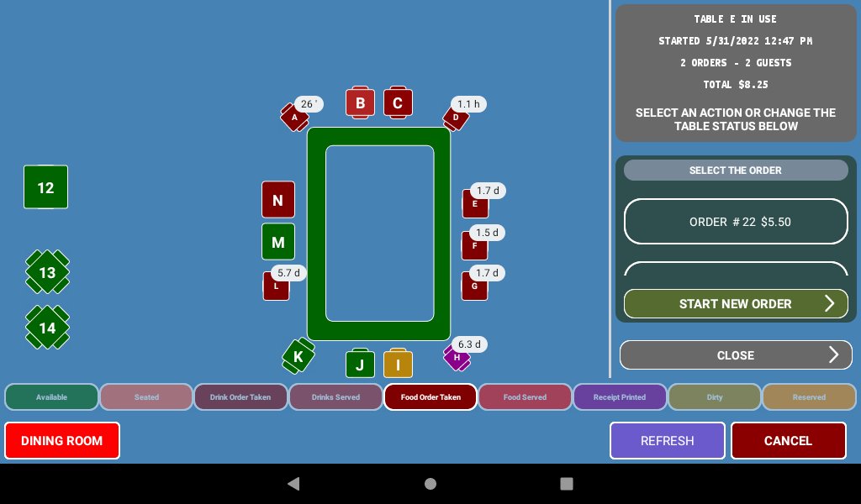861x504 pixels.
Task: Open square table 12
Action: (x=45, y=187)
